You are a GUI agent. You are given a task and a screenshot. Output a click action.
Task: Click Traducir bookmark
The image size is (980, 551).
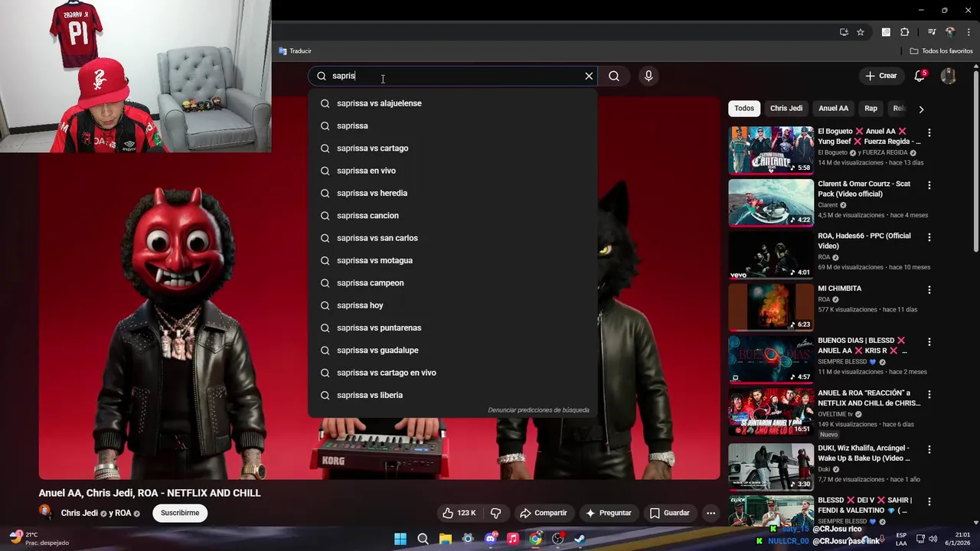point(295,51)
